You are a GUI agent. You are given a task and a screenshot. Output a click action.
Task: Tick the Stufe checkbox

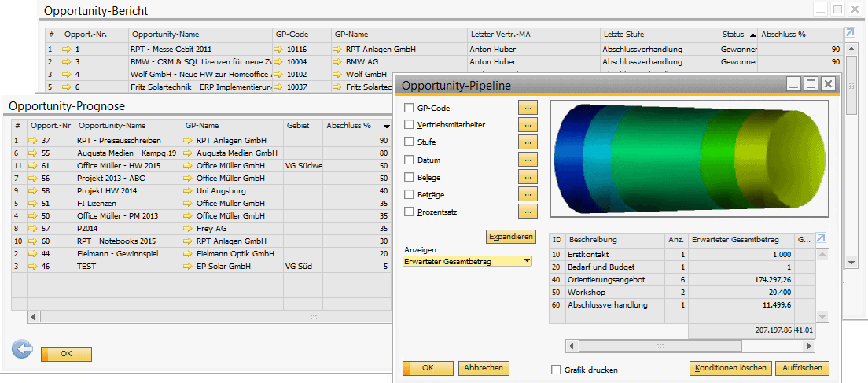coord(409,142)
